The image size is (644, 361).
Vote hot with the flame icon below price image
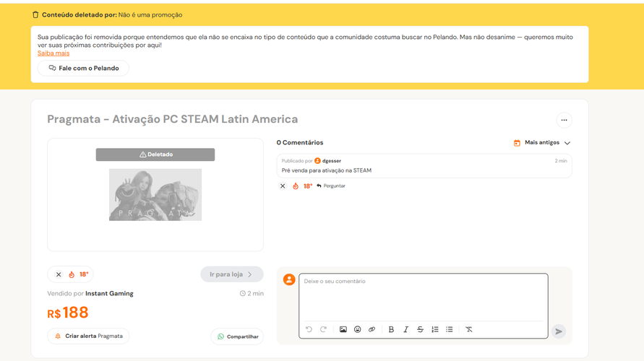72,274
